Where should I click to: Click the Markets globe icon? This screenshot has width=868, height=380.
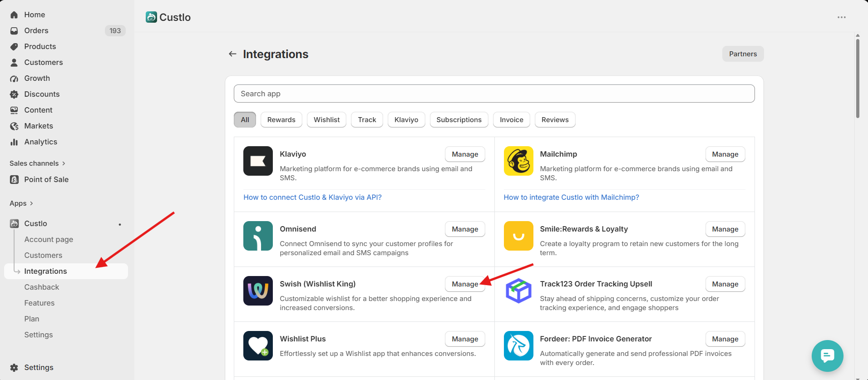(14, 126)
